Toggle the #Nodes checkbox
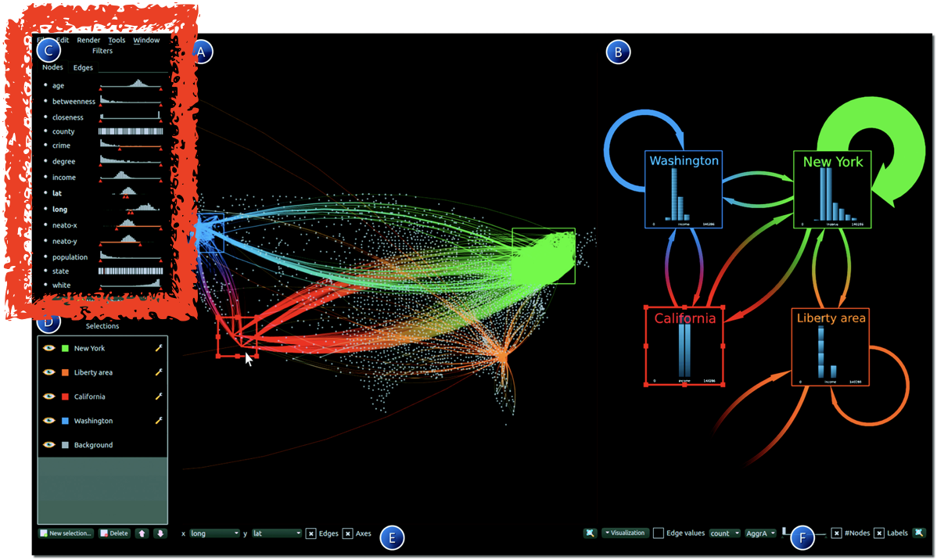The width and height of the screenshot is (937, 560). 836,533
